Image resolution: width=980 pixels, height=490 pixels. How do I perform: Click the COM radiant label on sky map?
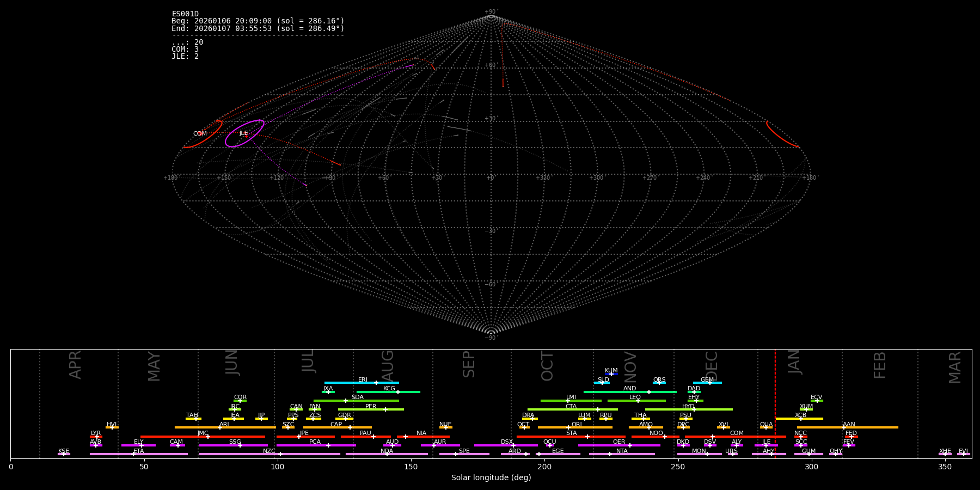[200, 134]
